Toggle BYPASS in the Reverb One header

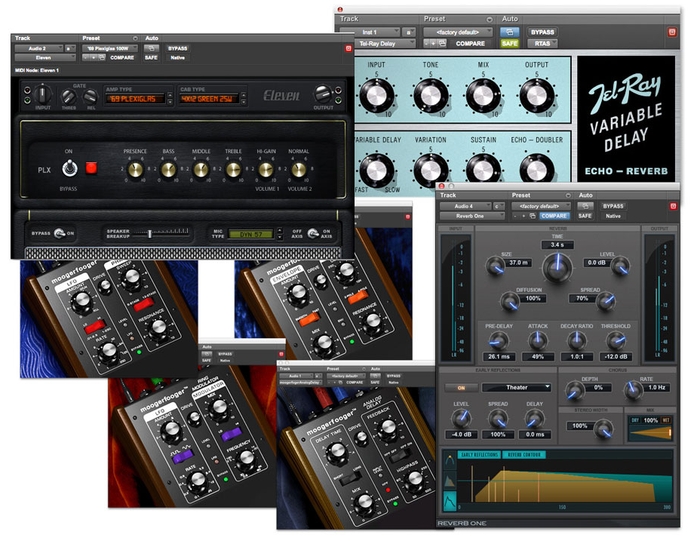[613, 206]
